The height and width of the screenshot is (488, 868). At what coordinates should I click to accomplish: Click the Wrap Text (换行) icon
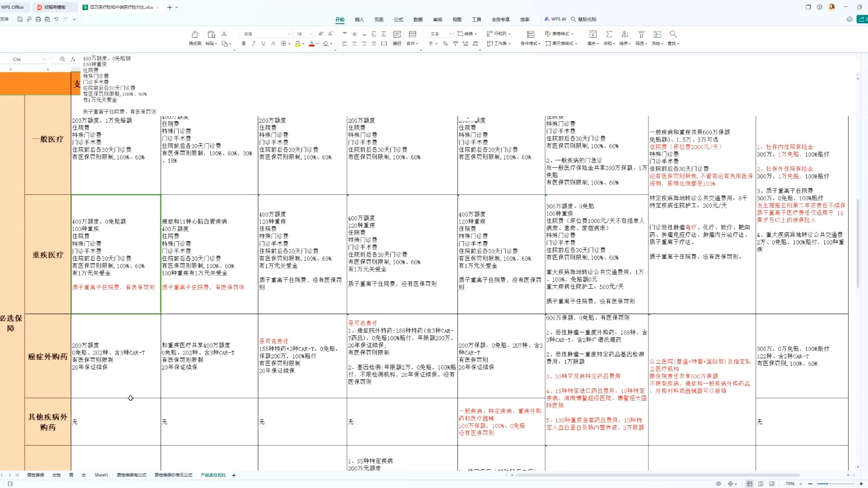coord(397,34)
